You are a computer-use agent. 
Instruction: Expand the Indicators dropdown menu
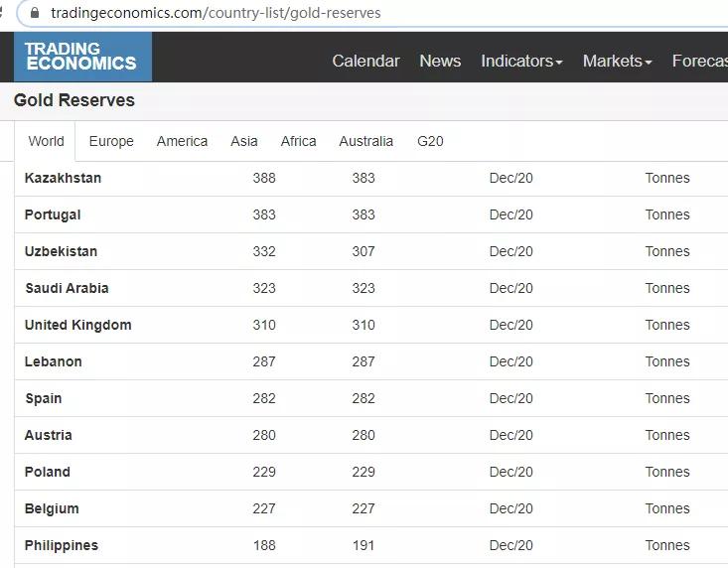click(x=521, y=61)
